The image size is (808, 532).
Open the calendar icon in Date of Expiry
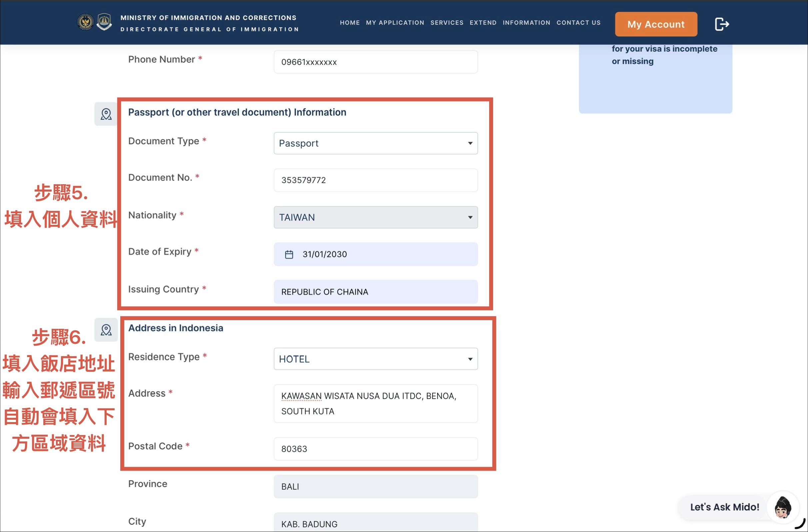pyautogui.click(x=289, y=254)
